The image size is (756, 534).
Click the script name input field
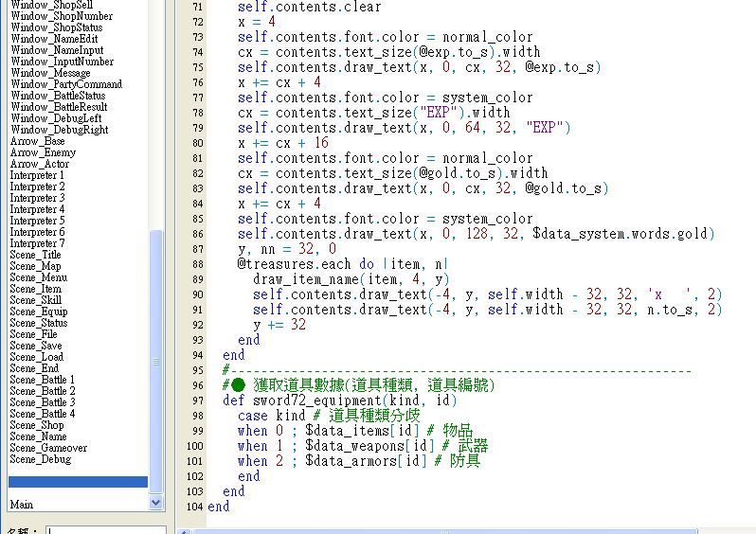coord(106,530)
